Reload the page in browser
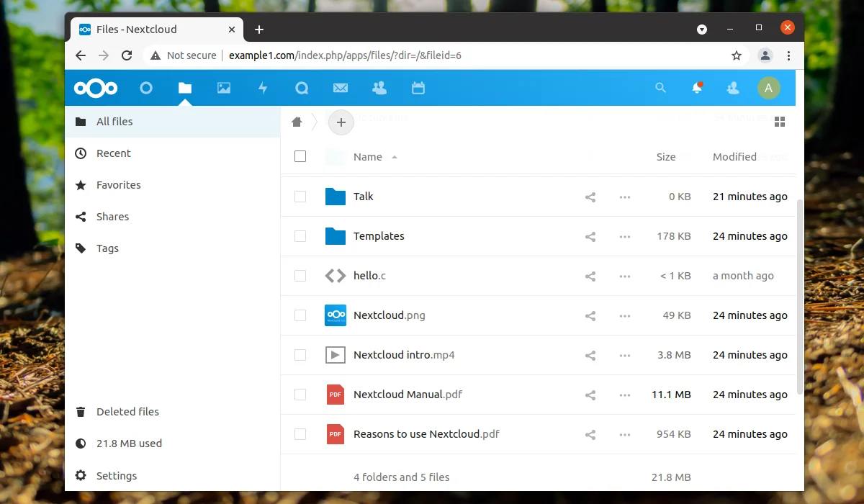 (127, 55)
